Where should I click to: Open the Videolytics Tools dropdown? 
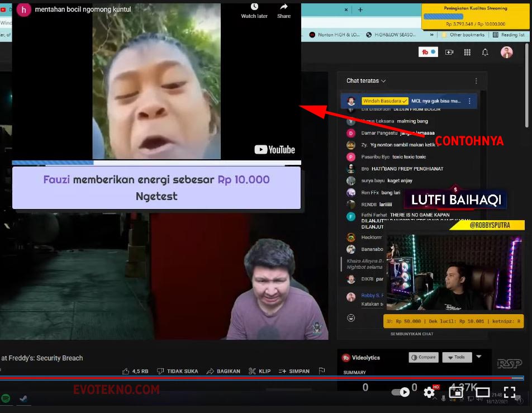pyautogui.click(x=456, y=358)
